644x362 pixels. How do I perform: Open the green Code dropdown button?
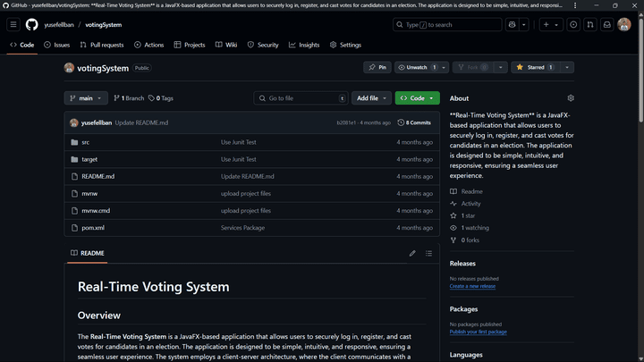(x=418, y=98)
